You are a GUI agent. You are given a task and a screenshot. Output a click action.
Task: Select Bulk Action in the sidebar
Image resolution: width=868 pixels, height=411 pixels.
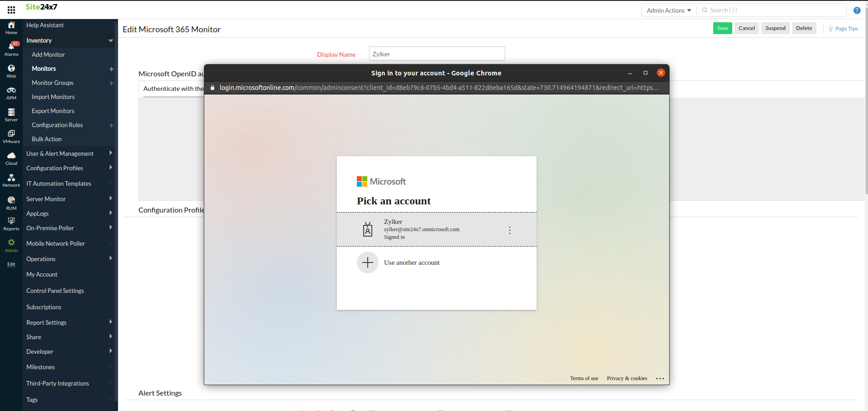pos(47,139)
